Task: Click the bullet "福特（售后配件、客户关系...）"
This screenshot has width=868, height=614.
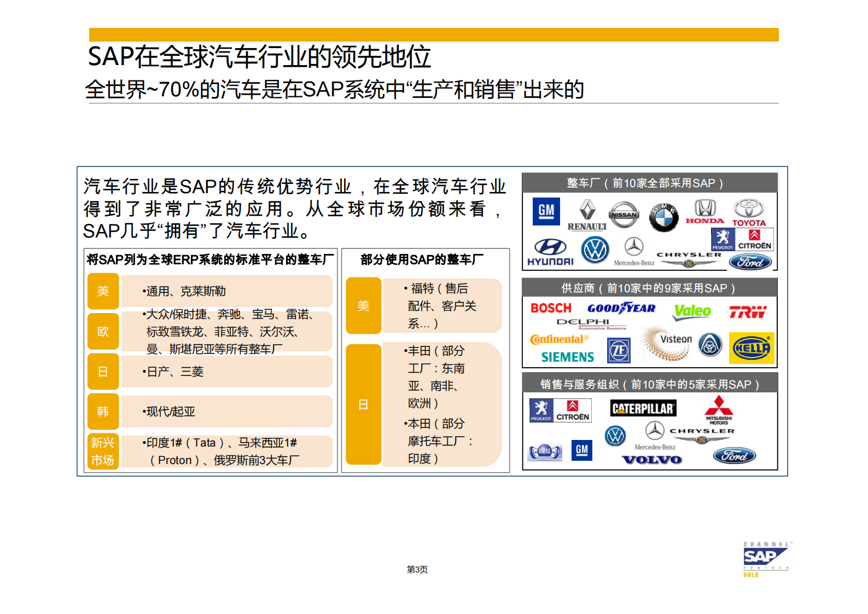Action: (440, 306)
